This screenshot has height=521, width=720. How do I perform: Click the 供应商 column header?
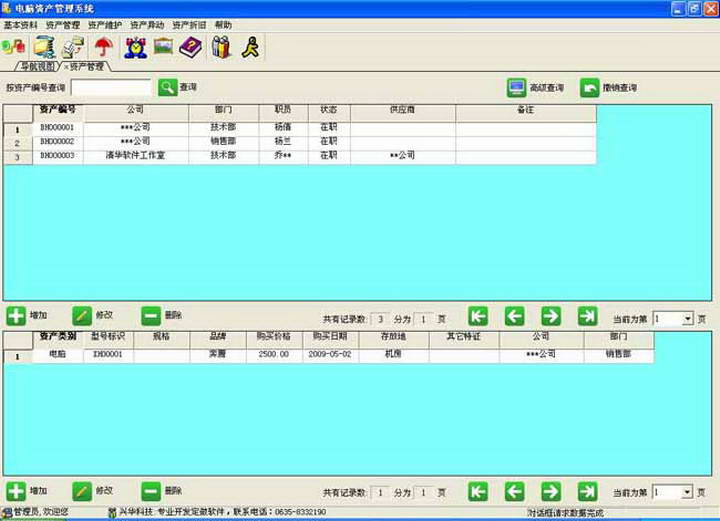point(403,111)
